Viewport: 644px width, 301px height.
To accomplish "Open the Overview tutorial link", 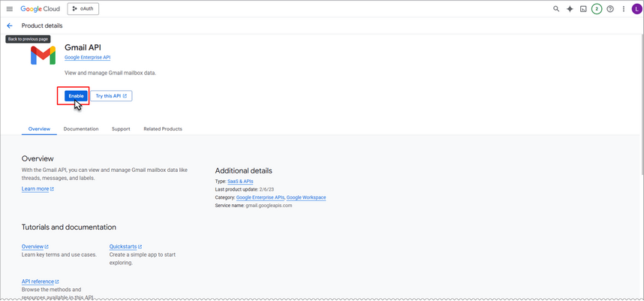I will [35, 246].
